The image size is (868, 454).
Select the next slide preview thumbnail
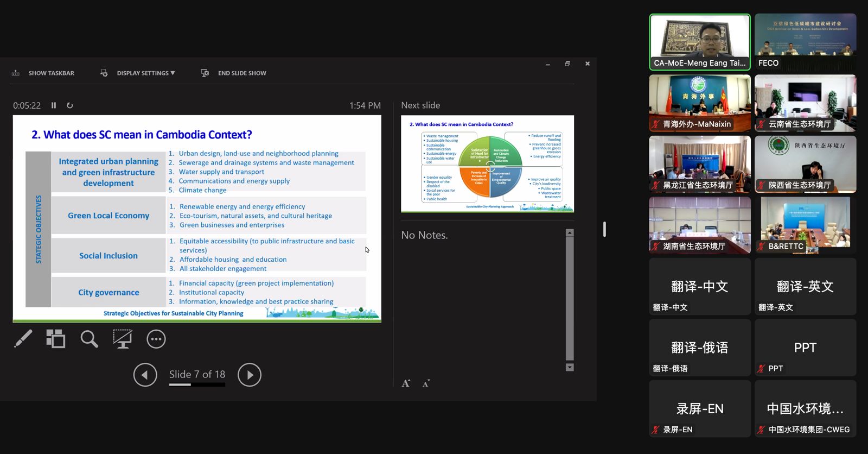pos(487,163)
